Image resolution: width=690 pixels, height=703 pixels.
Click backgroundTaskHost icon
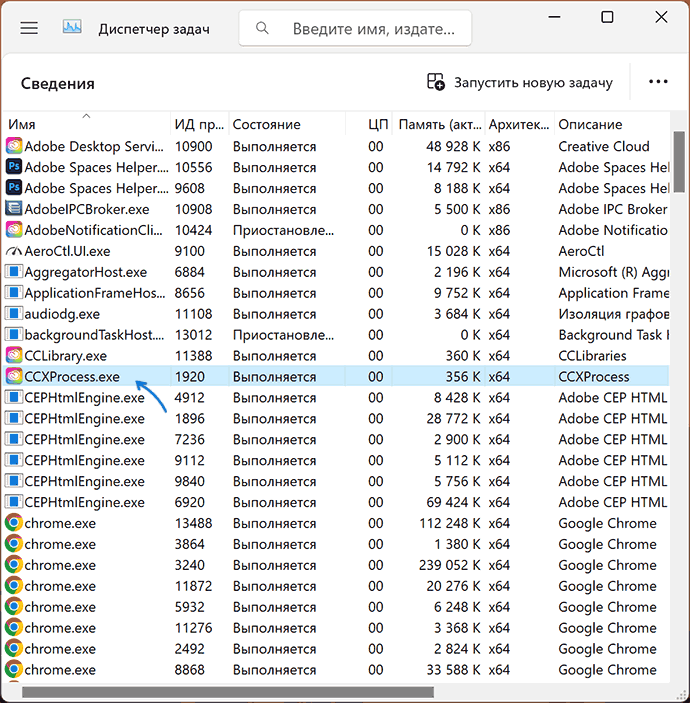[x=14, y=334]
